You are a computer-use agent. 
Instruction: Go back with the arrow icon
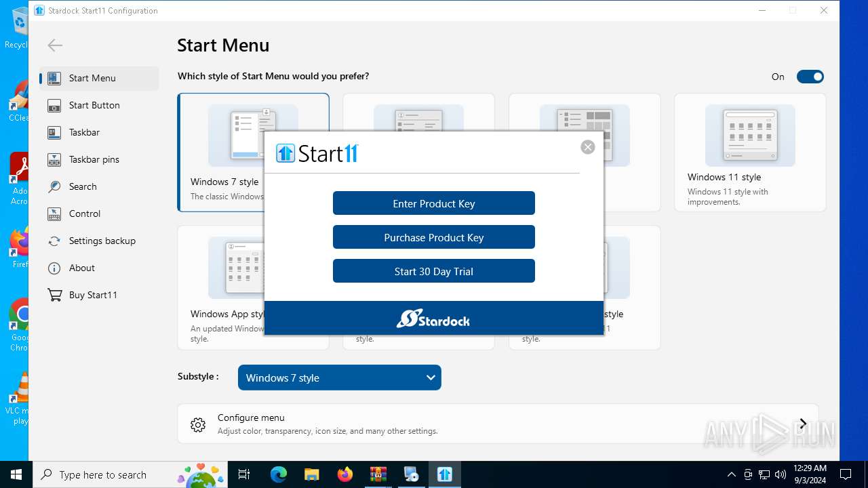click(x=55, y=45)
